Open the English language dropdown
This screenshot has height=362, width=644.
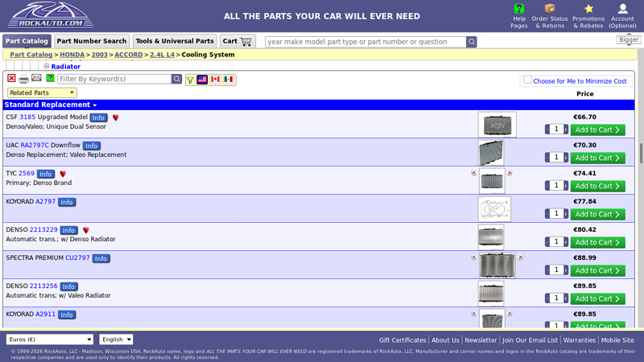(x=116, y=339)
